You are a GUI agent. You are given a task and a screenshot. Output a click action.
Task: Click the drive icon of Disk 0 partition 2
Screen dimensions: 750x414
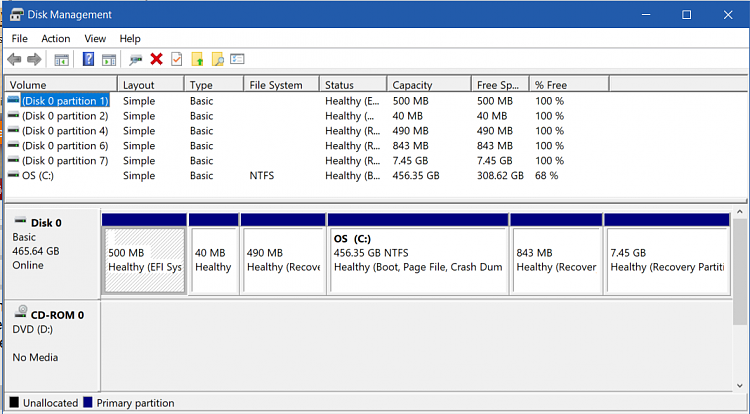coord(13,115)
